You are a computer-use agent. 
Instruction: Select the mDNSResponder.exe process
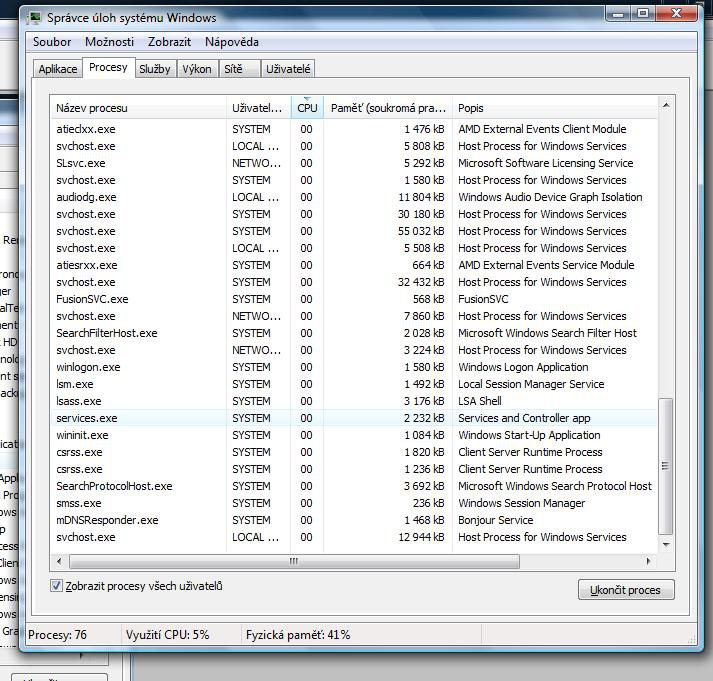click(354, 520)
